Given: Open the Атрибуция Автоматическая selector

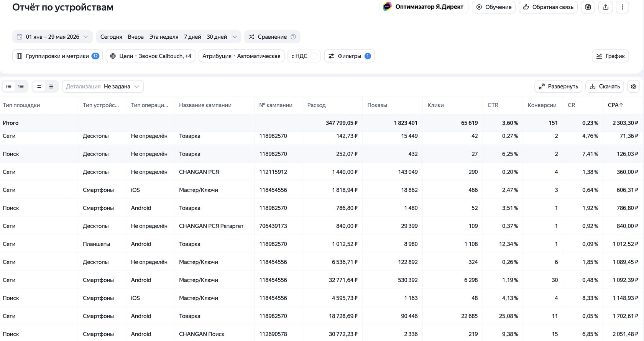Looking at the screenshot, I should 242,56.
